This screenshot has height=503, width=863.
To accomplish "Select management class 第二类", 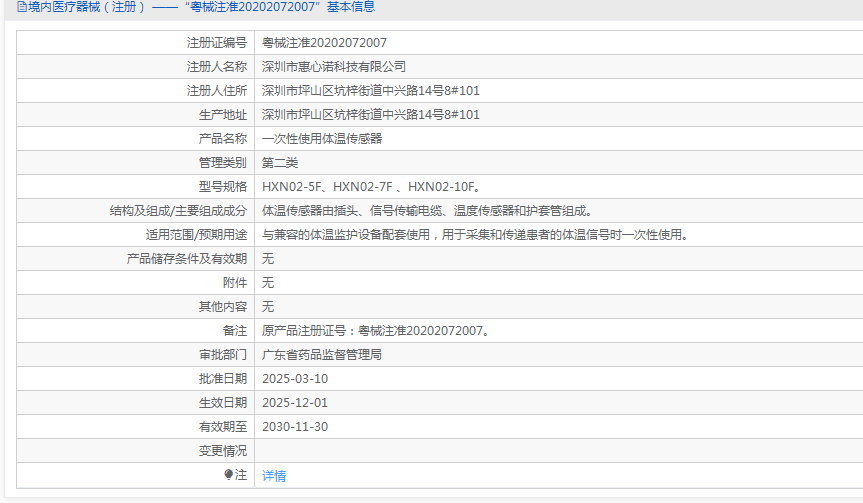I will [280, 163].
